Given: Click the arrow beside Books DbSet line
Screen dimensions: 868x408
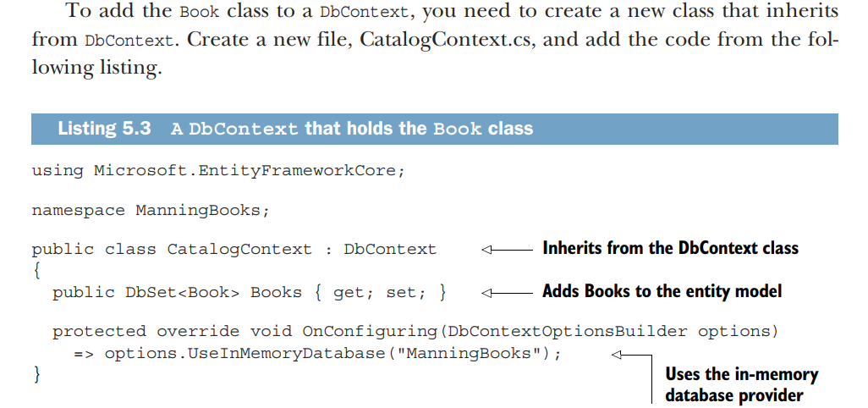Looking at the screenshot, I should 507,293.
